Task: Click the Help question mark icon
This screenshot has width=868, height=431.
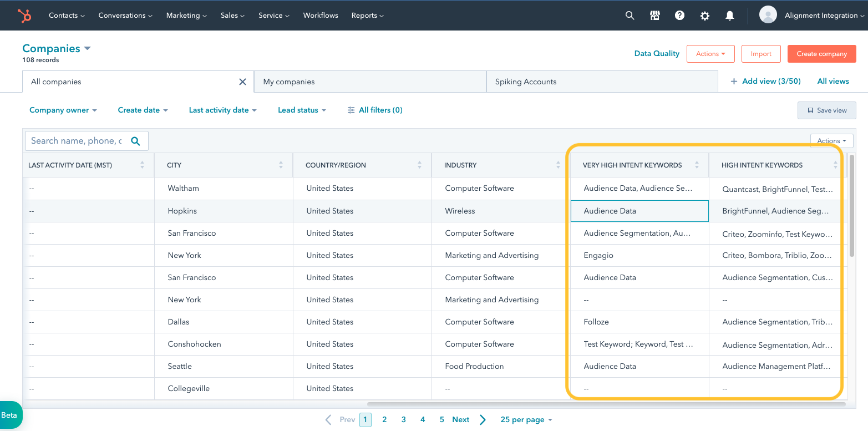Action: 679,16
